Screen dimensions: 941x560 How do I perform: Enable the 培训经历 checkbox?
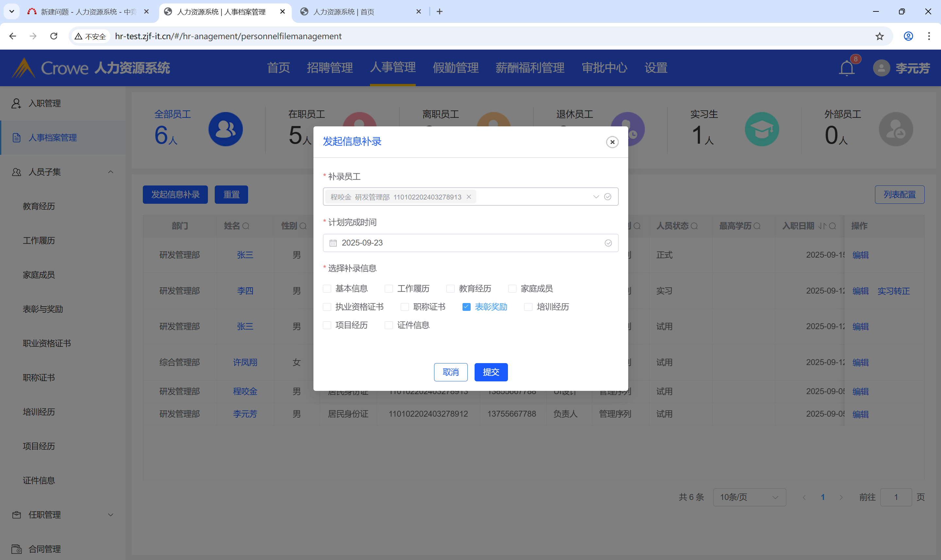tap(528, 307)
